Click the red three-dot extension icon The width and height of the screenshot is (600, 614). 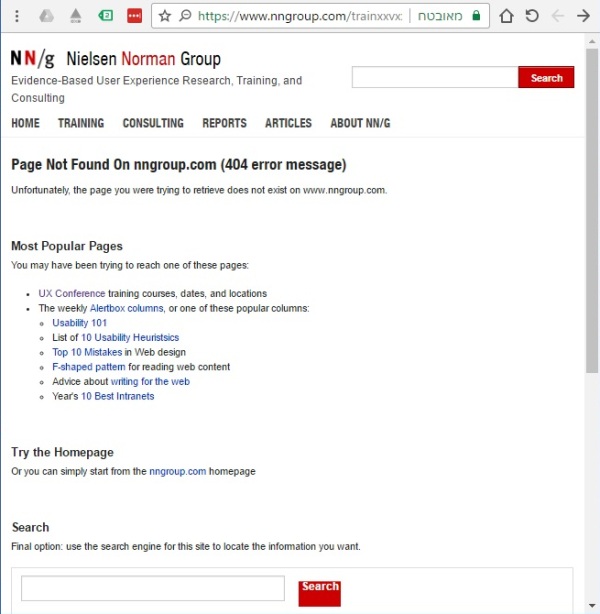pos(134,16)
